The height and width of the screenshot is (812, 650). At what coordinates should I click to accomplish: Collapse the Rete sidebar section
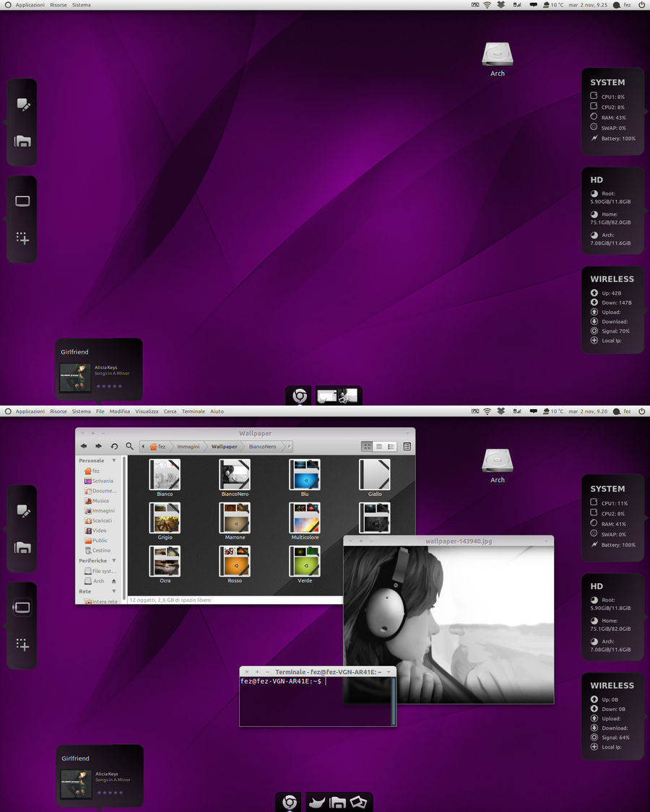pyautogui.click(x=113, y=591)
